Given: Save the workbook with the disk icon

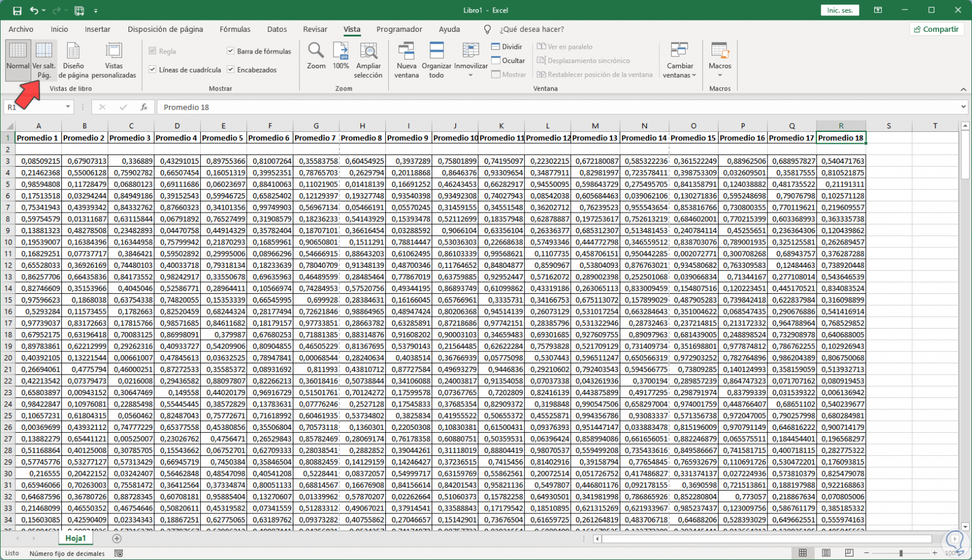Looking at the screenshot, I should pos(17,11).
